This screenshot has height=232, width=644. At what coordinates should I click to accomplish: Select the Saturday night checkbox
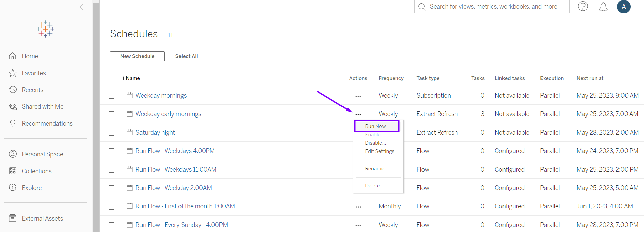(112, 133)
